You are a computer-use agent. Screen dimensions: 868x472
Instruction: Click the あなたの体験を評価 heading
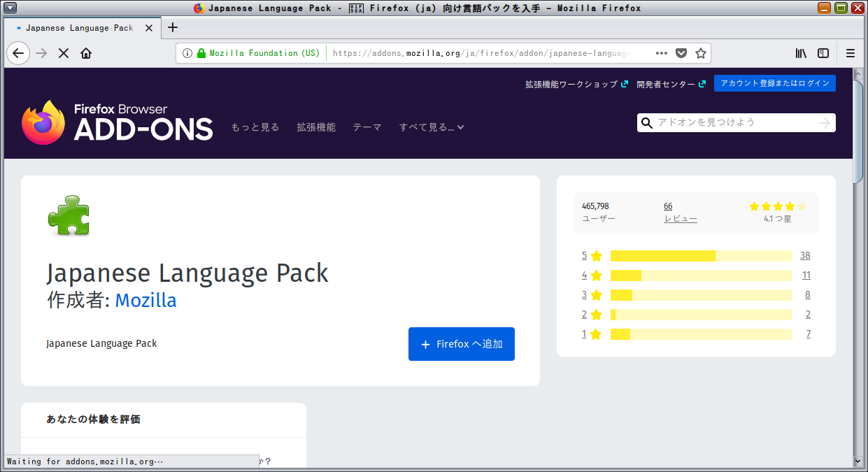tap(93, 420)
